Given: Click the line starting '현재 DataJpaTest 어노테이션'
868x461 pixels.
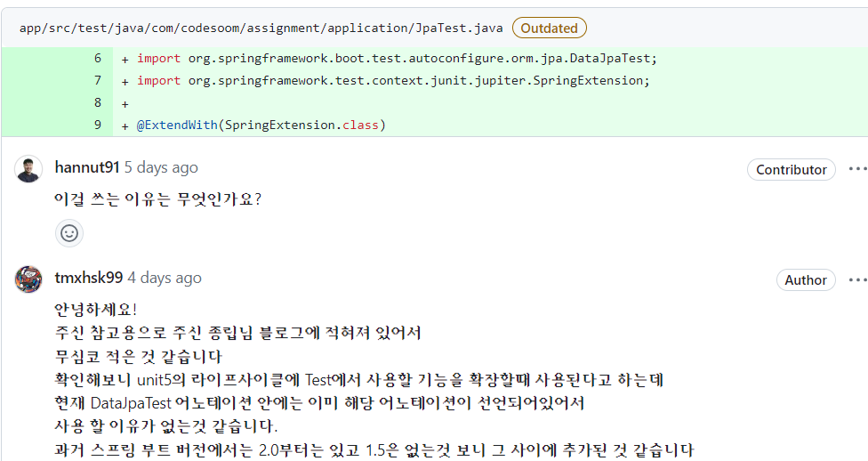Looking at the screenshot, I should [x=319, y=403].
